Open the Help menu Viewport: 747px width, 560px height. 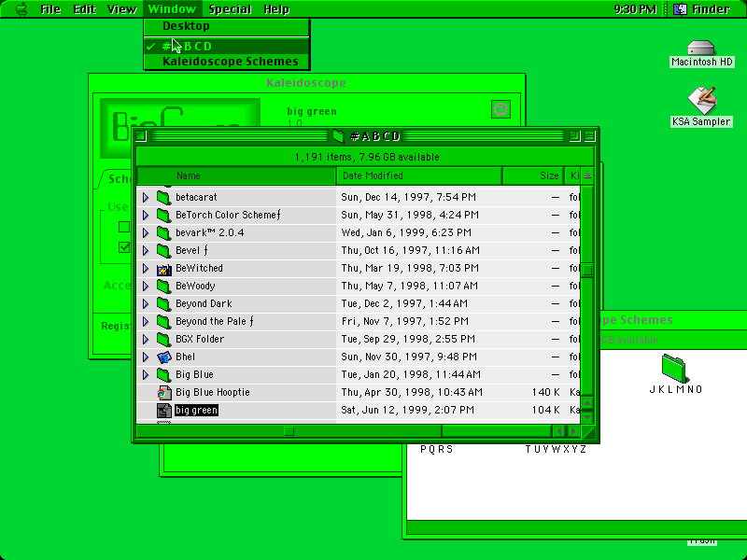tap(276, 9)
